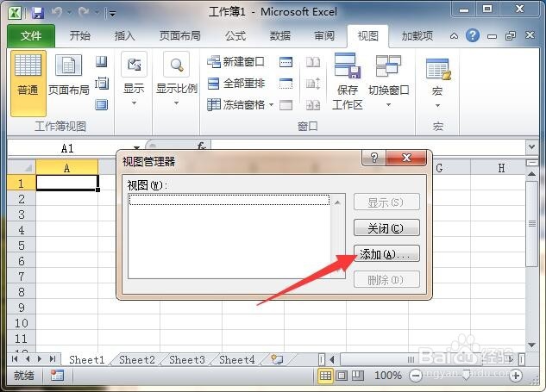Click the views list box in dialog
This screenshot has height=392, width=546.
tap(236, 236)
